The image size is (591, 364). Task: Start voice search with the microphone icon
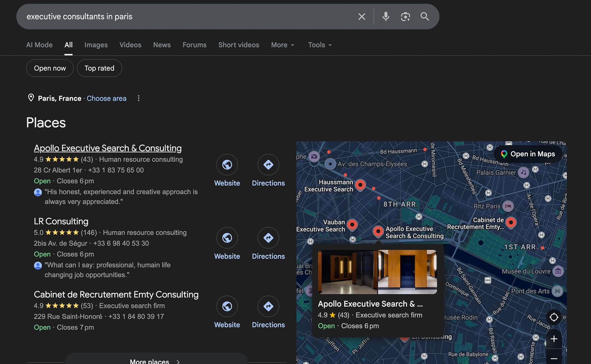pos(386,16)
